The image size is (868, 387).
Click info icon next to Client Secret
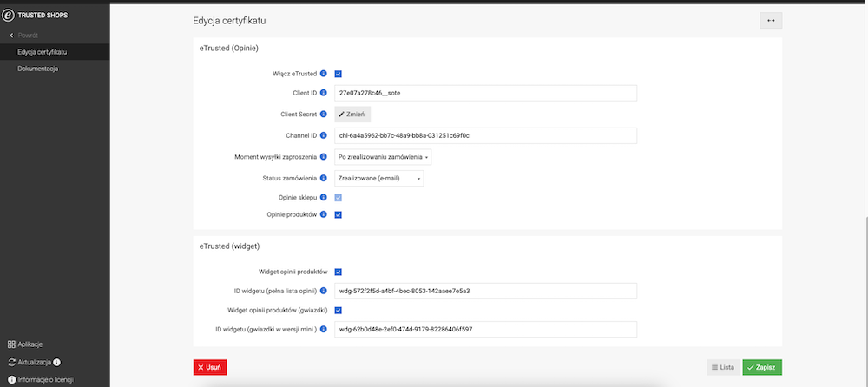point(323,114)
